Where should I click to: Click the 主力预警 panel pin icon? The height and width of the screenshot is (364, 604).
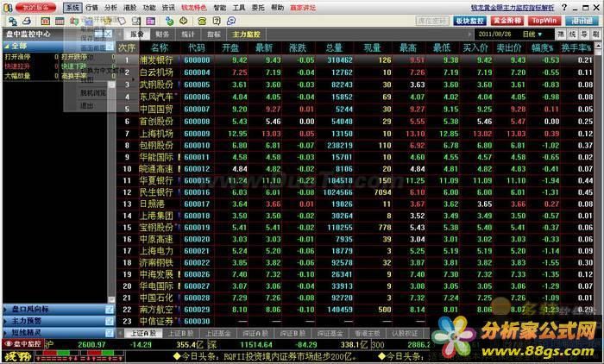click(110, 321)
